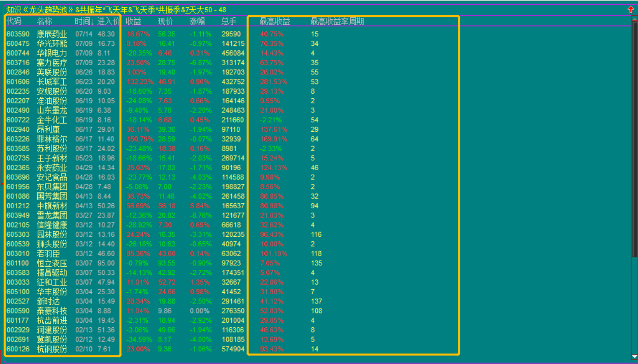The height and width of the screenshot is (364, 638).
Task: Sort by the 最高收益率周期 column header
Action: 337,21
